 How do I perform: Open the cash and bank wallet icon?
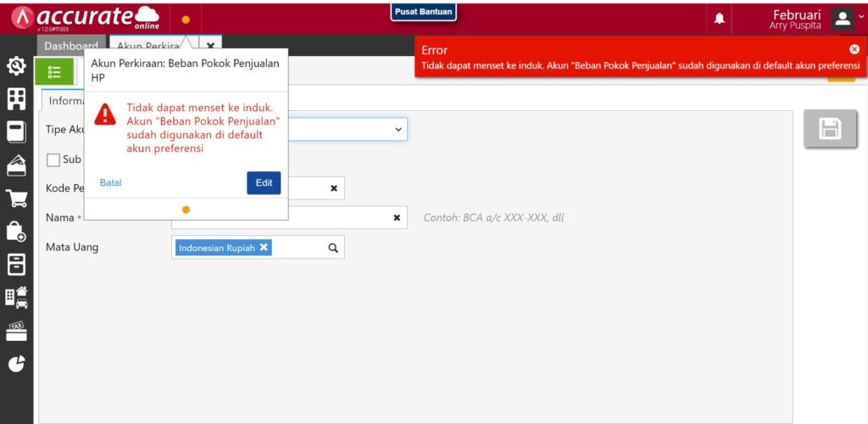[16, 165]
